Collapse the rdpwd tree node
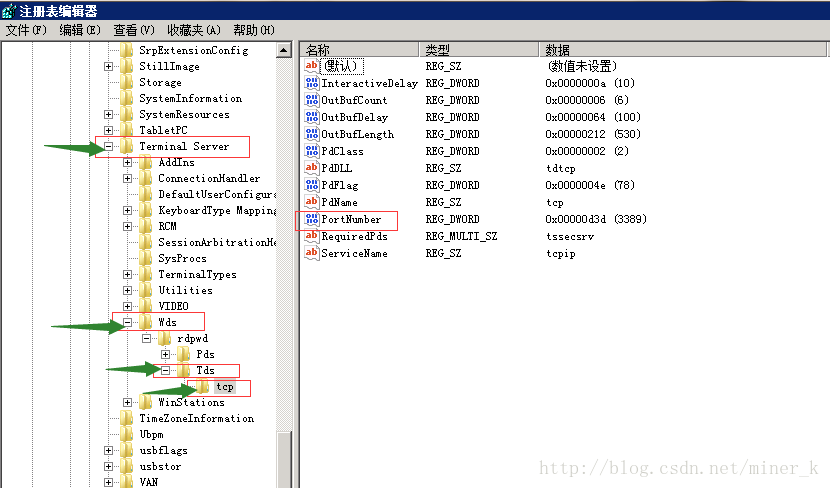 [147, 338]
